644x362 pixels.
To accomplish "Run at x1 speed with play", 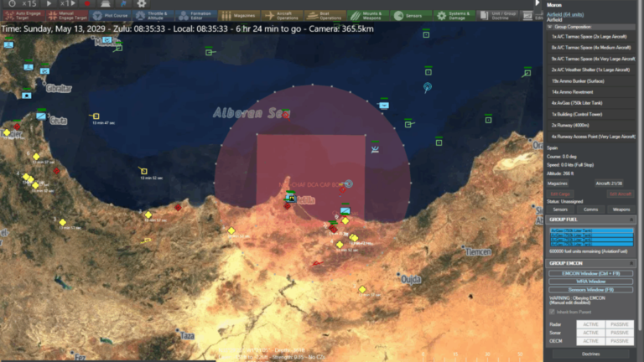I will (x=68, y=3).
